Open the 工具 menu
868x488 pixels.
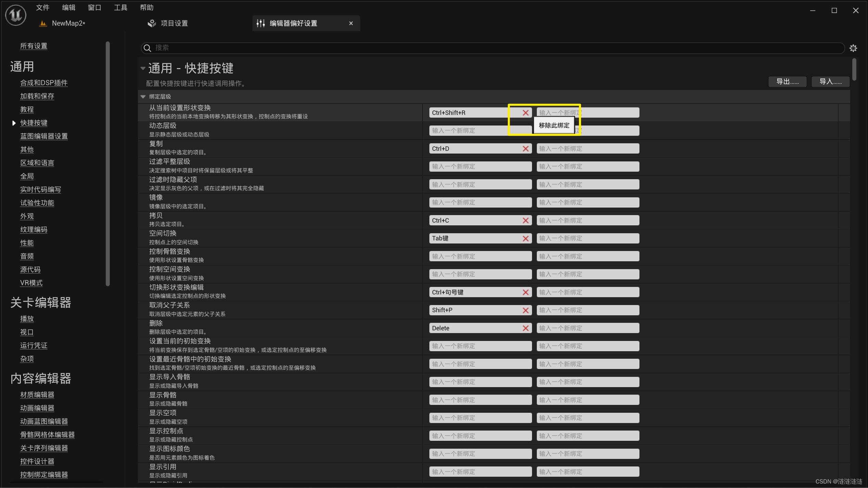click(x=120, y=8)
